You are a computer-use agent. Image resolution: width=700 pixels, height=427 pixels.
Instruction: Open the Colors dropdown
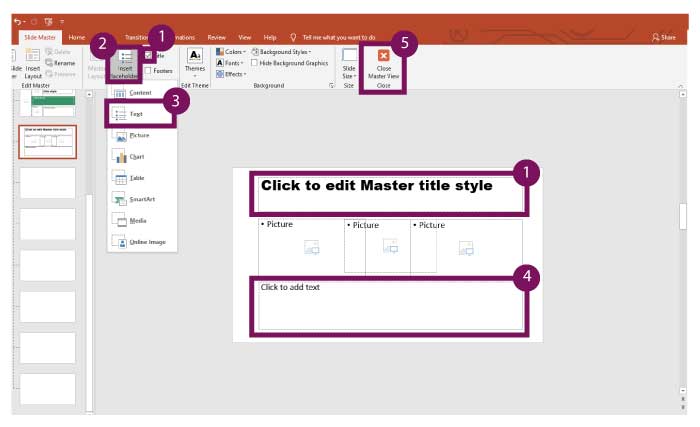tap(231, 52)
